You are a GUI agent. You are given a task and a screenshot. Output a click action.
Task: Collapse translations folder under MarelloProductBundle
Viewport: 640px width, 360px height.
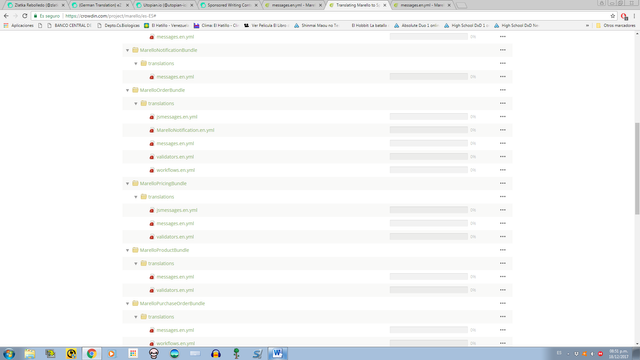pyautogui.click(x=136, y=264)
